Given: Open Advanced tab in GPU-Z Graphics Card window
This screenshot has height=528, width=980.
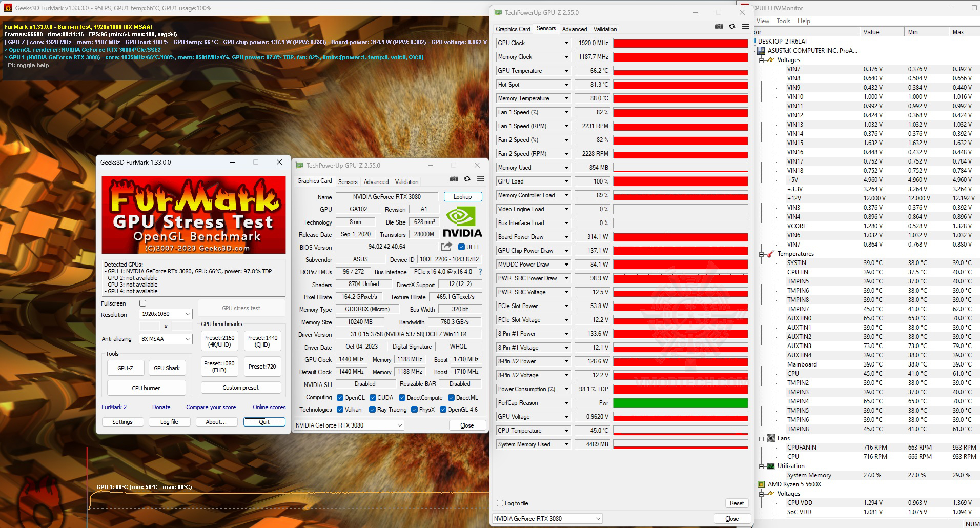Looking at the screenshot, I should 376,181.
